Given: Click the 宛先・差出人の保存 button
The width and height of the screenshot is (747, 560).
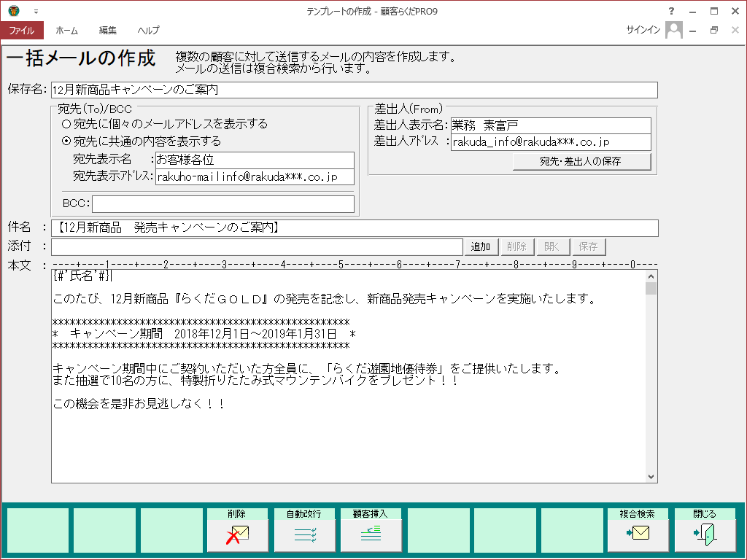Looking at the screenshot, I should pyautogui.click(x=581, y=161).
